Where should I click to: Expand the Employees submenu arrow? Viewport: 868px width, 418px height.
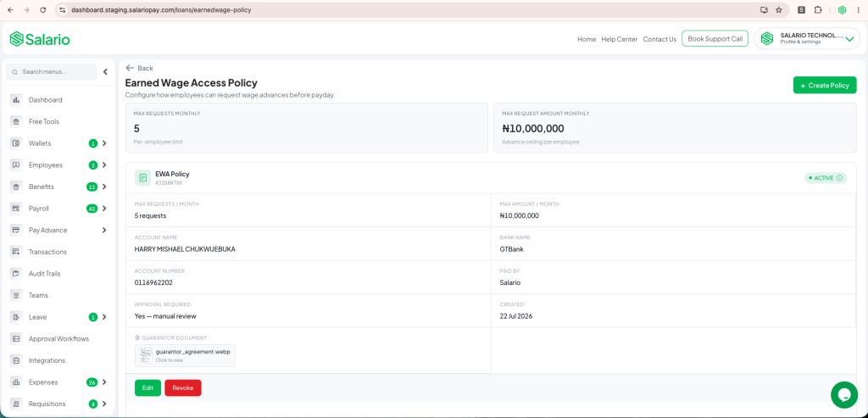(x=104, y=165)
